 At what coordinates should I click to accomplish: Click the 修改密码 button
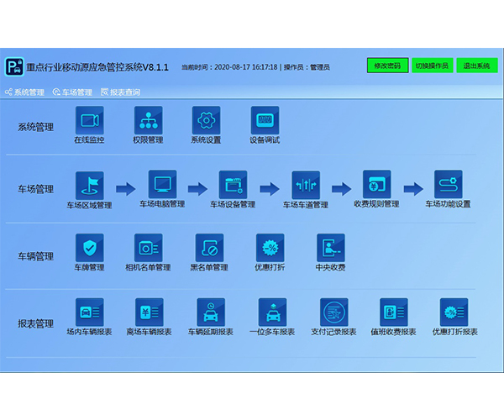pyautogui.click(x=387, y=66)
